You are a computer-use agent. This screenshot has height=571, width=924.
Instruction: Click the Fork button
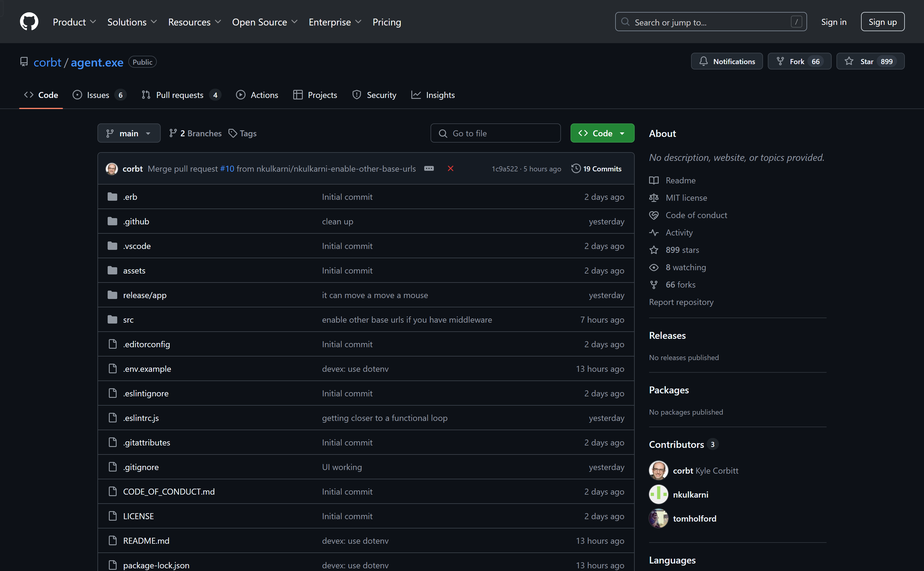799,61
